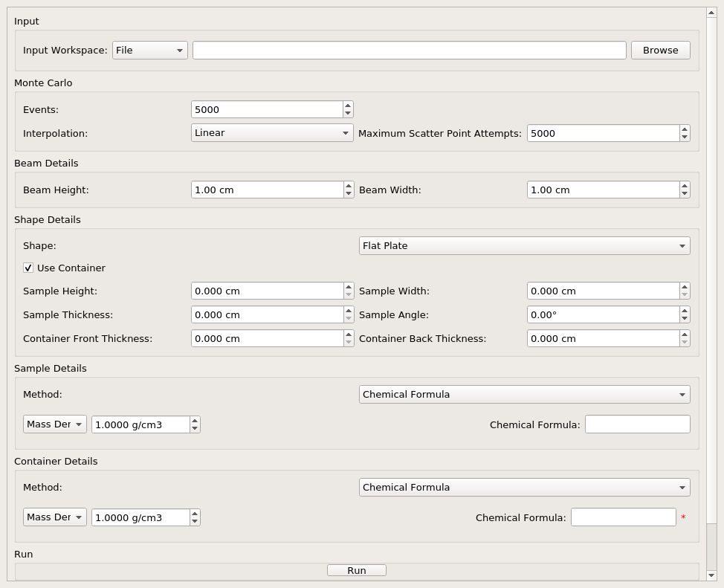
Task: Decrease Sample Details density with down arrow
Action: [x=195, y=429]
